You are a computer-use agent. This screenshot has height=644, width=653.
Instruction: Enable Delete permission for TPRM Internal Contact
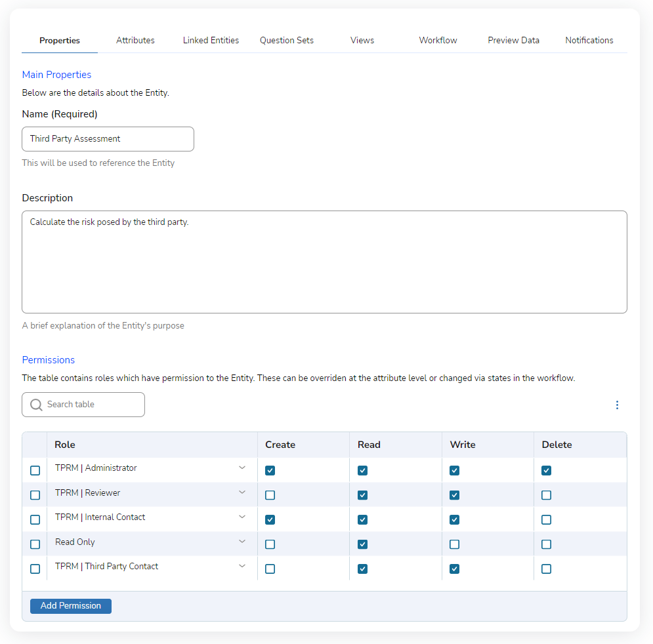point(546,519)
